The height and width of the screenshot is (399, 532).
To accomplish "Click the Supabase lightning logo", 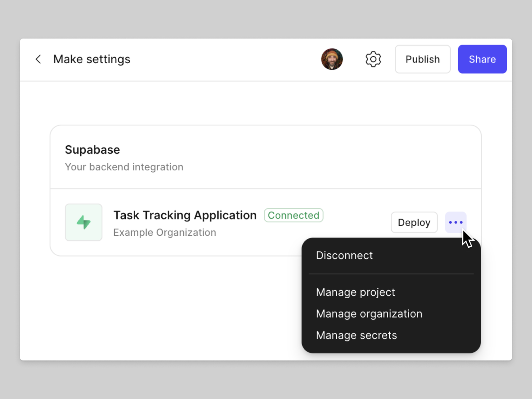I will click(83, 222).
